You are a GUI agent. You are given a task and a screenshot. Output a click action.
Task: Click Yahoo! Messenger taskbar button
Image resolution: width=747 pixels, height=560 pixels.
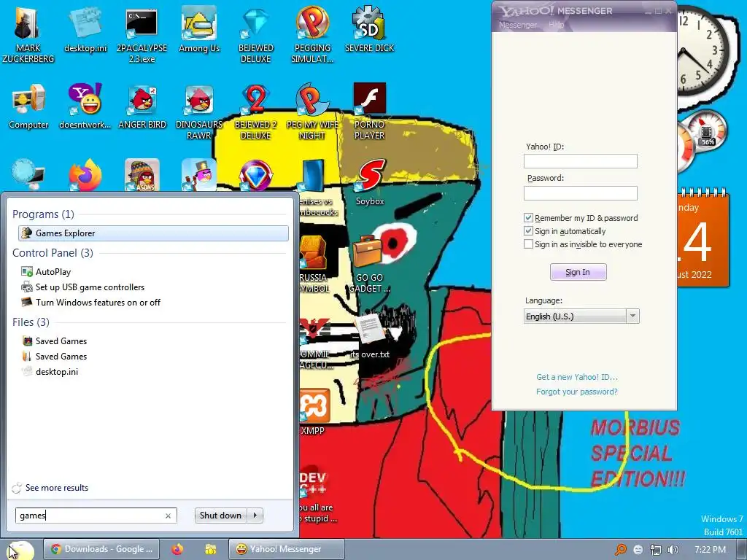coord(286,549)
